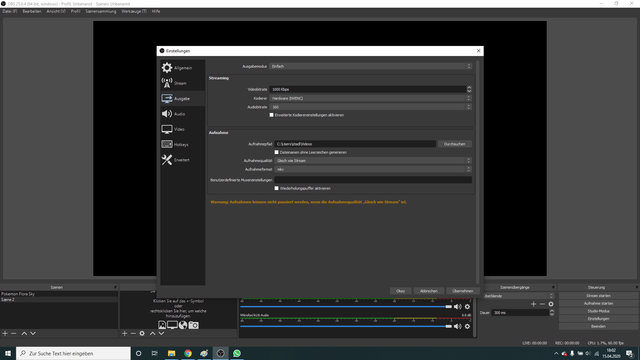
Task: Remove source with minus icon
Action: pyautogui.click(x=133, y=333)
